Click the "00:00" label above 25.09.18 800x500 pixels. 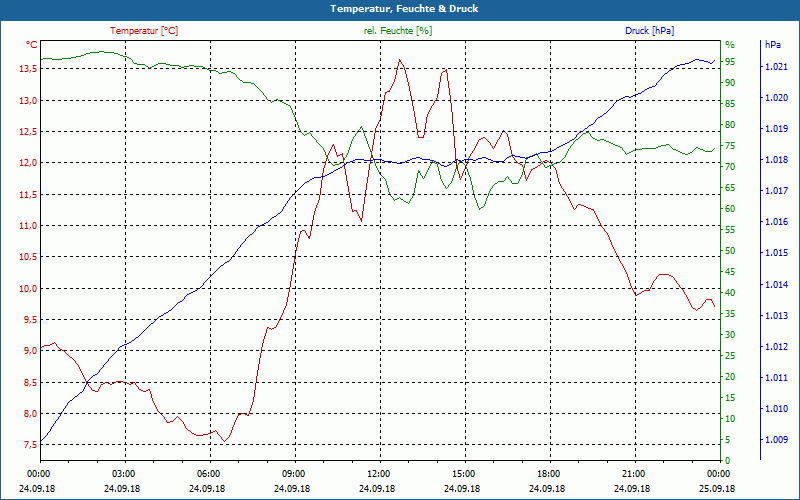point(717,474)
